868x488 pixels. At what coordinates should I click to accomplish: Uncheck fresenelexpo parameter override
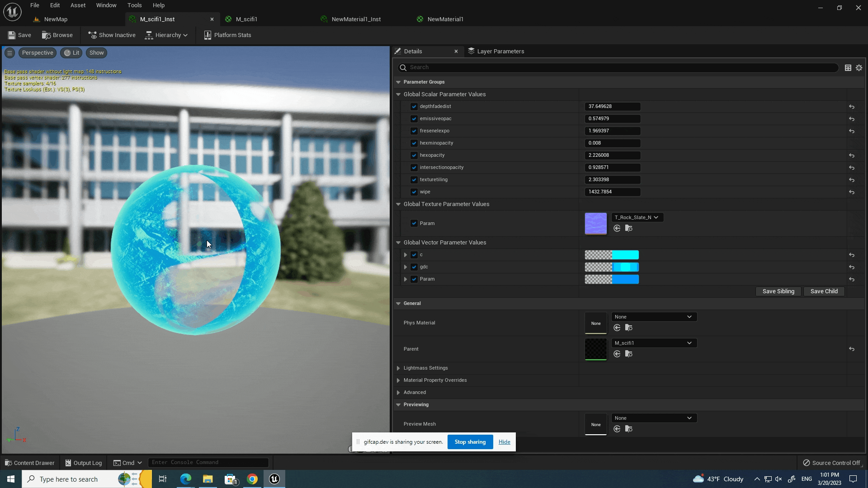[414, 131]
